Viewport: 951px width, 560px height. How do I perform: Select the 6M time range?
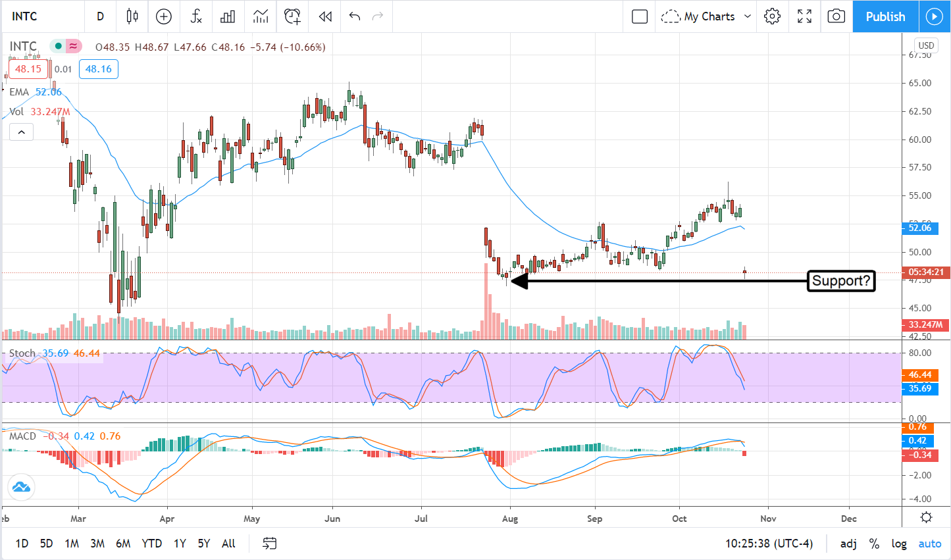click(x=123, y=544)
